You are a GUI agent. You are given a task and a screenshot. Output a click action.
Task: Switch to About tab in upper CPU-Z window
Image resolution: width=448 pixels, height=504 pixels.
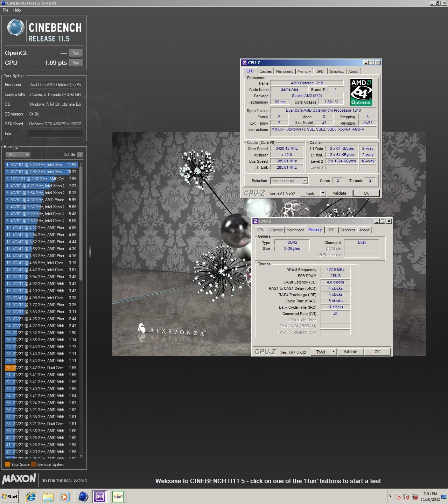[353, 71]
